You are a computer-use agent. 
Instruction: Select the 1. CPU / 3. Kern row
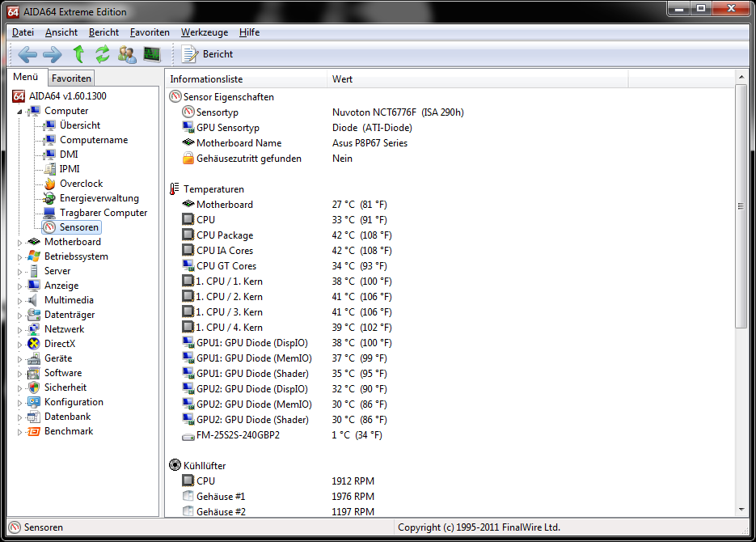tap(450, 312)
